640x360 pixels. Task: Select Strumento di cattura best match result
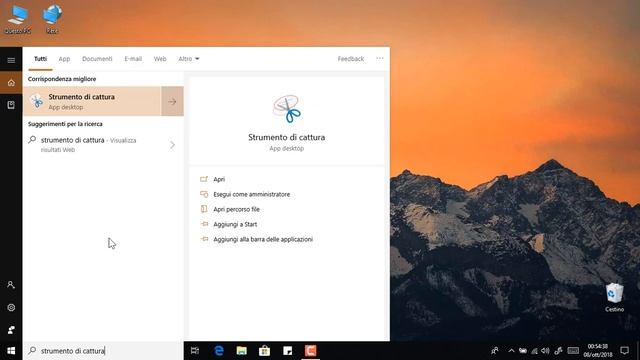point(92,101)
